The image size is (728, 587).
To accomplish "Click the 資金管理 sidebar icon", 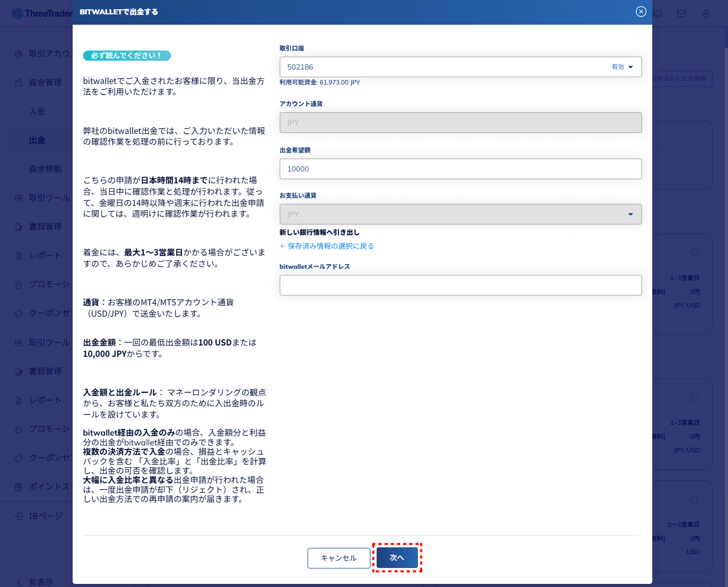I will click(19, 82).
